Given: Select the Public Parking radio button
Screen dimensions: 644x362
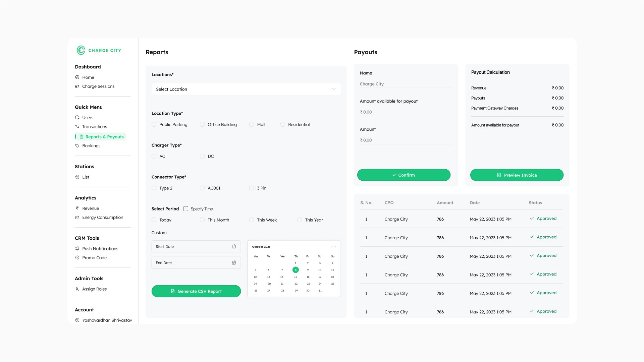Looking at the screenshot, I should tap(154, 125).
